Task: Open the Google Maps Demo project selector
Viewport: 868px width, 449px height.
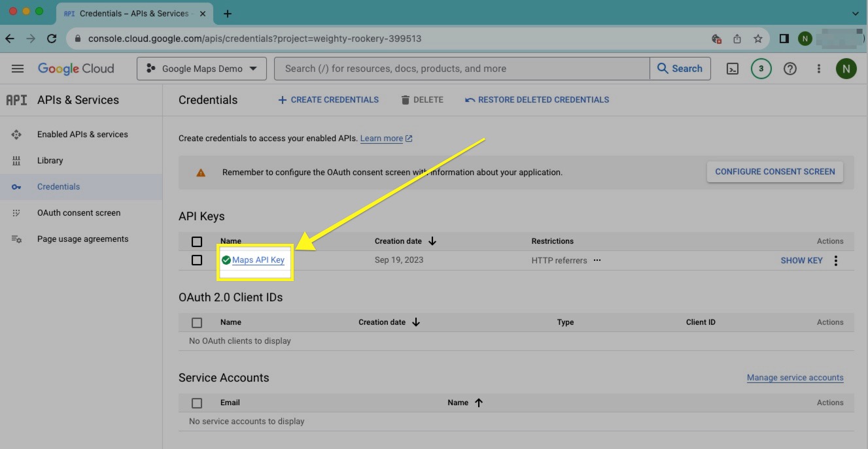Action: click(x=201, y=69)
